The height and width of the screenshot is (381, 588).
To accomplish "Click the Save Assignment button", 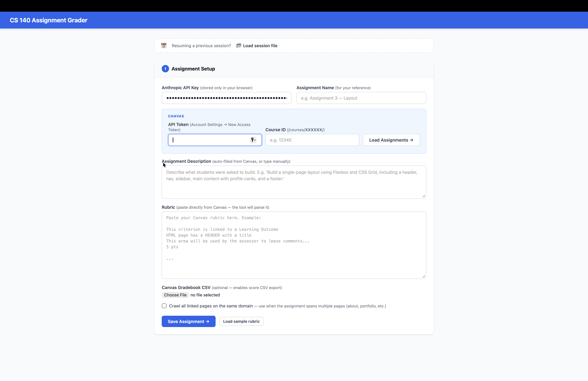I will 188,321.
